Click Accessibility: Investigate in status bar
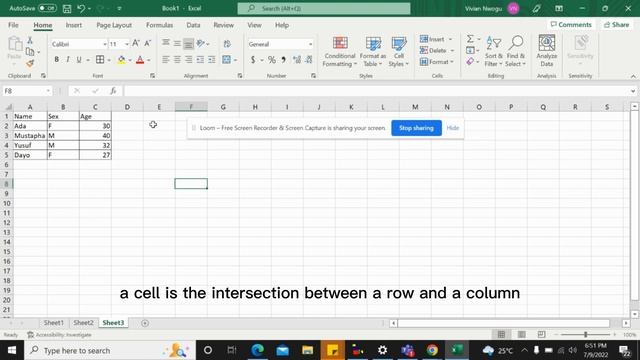640x360 pixels. (60, 335)
